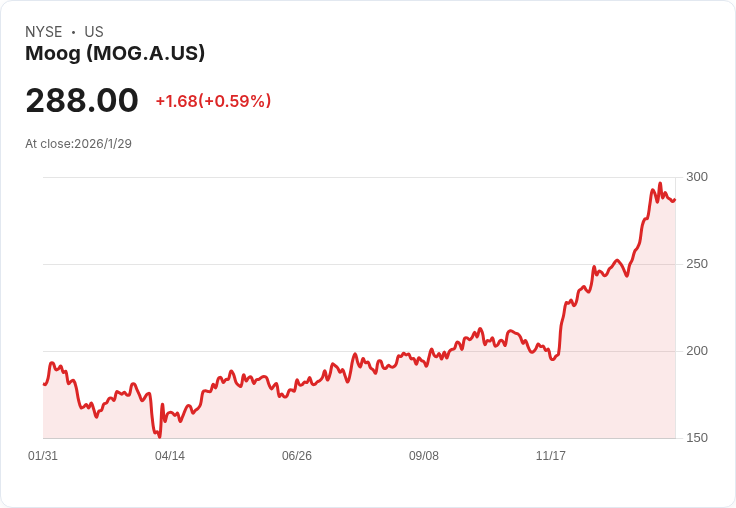Click the 288.00 current price

(x=82, y=101)
